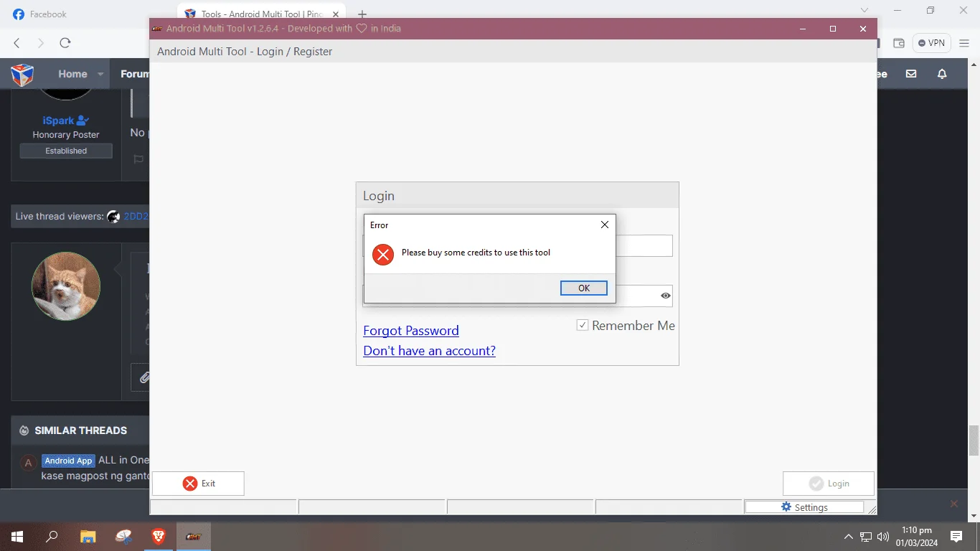
Task: Close the Tools - Android Multi Tool tab
Action: pos(336,14)
